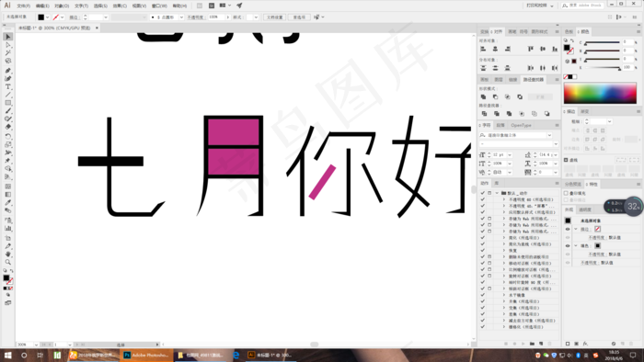Click the Windows Start button
Image resolution: width=644 pixels, height=362 pixels.
[x=7, y=355]
